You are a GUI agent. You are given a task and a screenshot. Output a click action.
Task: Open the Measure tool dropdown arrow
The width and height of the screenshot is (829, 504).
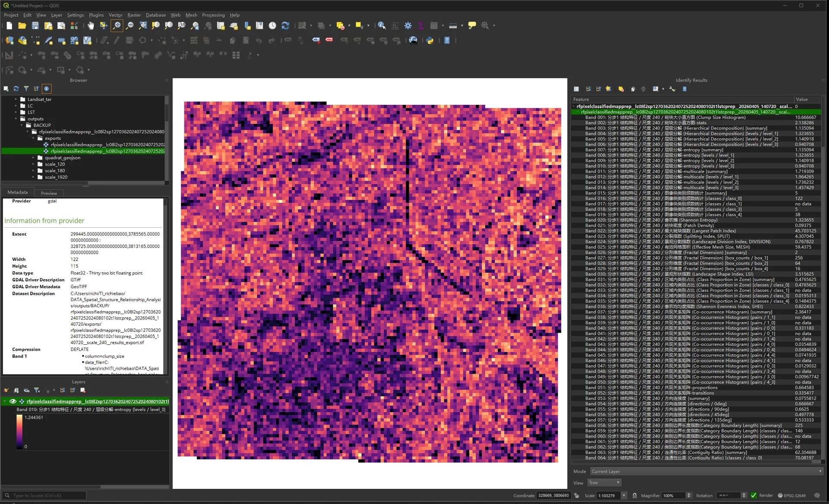click(462, 26)
